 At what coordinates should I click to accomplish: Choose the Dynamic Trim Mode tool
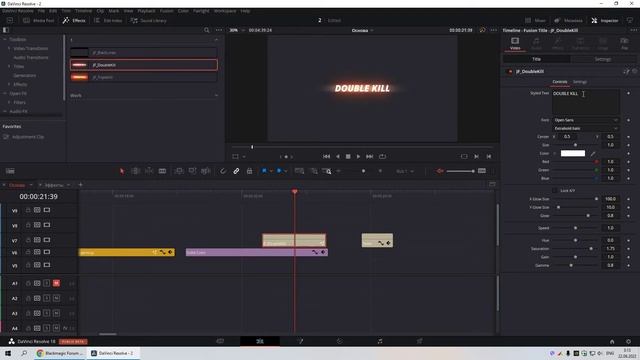149,171
